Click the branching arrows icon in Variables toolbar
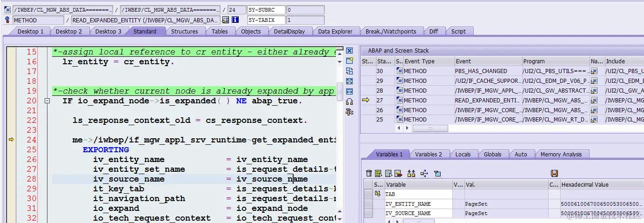The height and width of the screenshot is (223, 644). pyautogui.click(x=424, y=173)
